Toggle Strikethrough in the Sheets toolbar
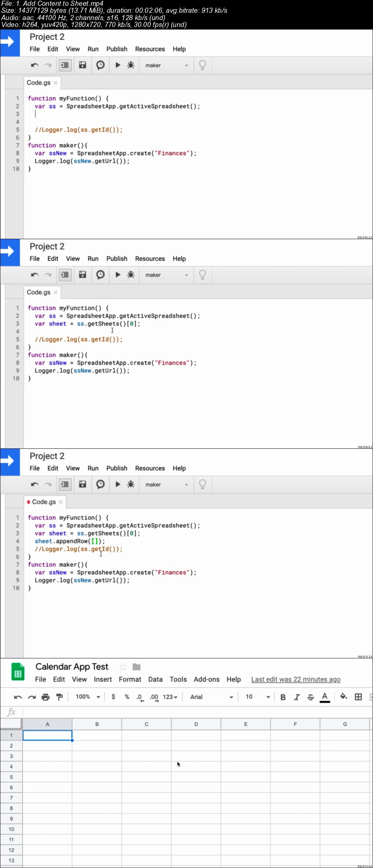 pos(310,697)
